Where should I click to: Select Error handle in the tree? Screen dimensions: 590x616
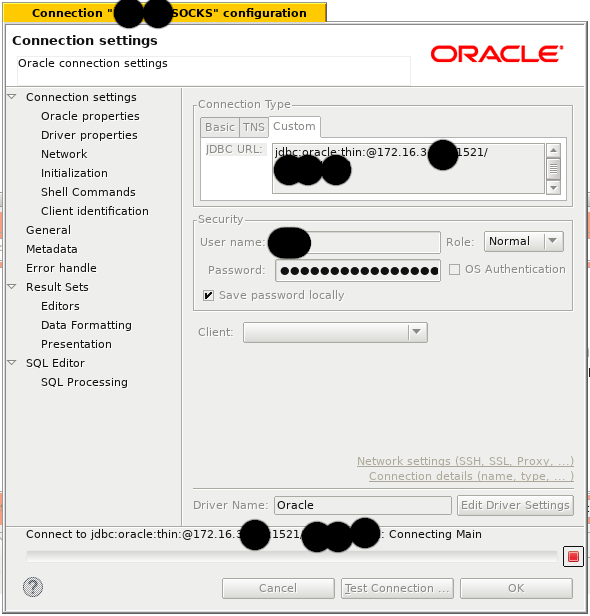(x=61, y=268)
